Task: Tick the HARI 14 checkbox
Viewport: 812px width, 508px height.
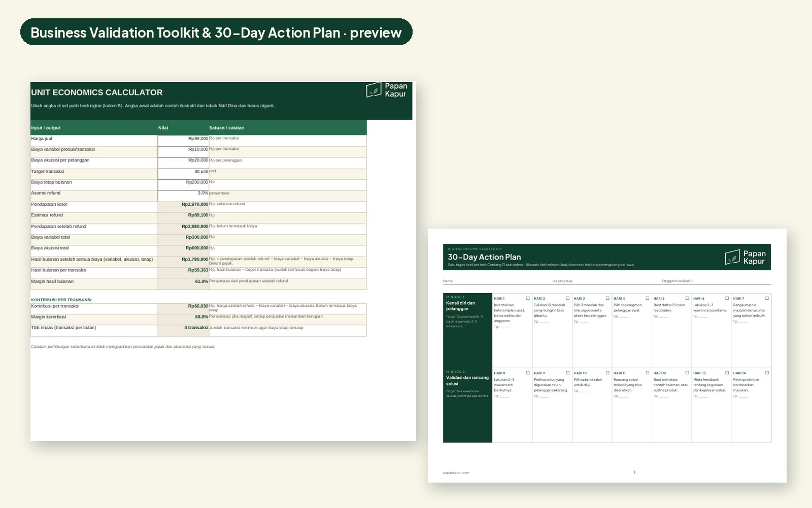Action: point(767,373)
